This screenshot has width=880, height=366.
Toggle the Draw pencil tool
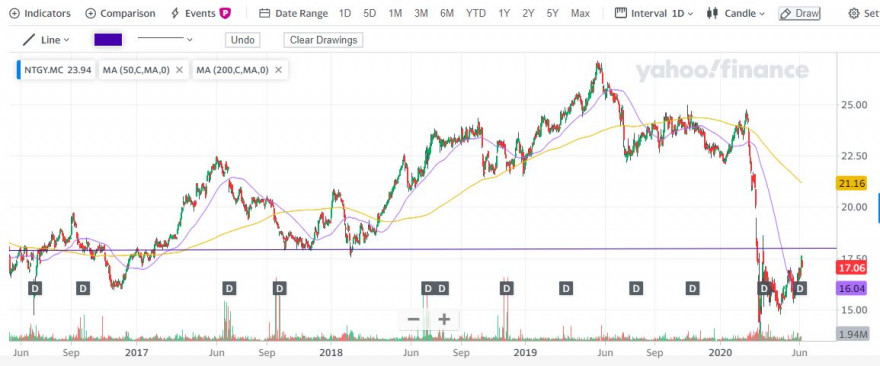click(x=799, y=13)
